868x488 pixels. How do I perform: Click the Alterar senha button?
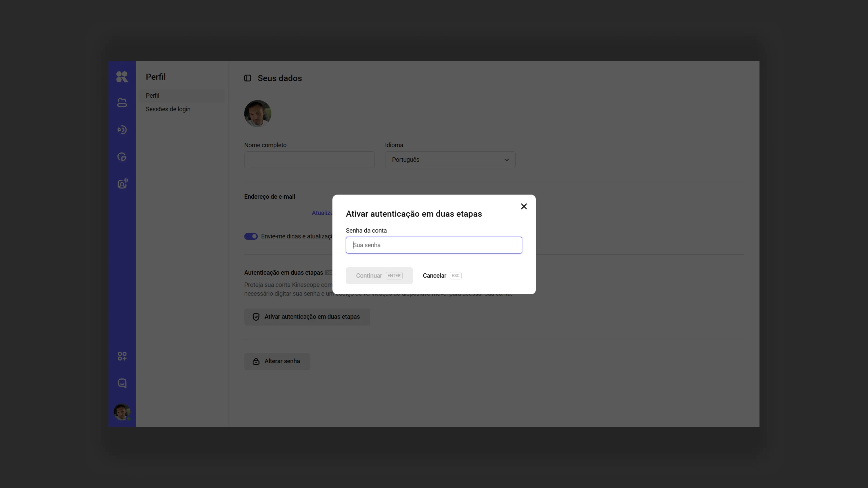277,361
